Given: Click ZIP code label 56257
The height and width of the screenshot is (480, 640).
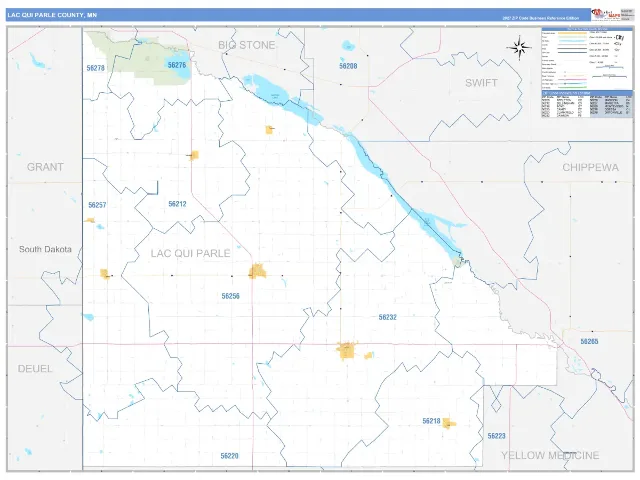Looking at the screenshot, I should coord(97,205).
